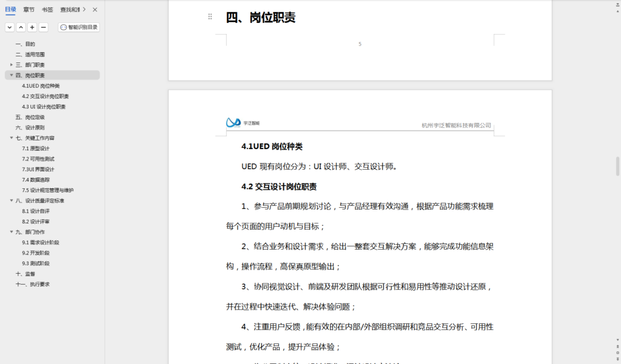The width and height of the screenshot is (621, 364).
Task: Click the drag handle beside 四、岗位职责 title
Action: (x=210, y=16)
